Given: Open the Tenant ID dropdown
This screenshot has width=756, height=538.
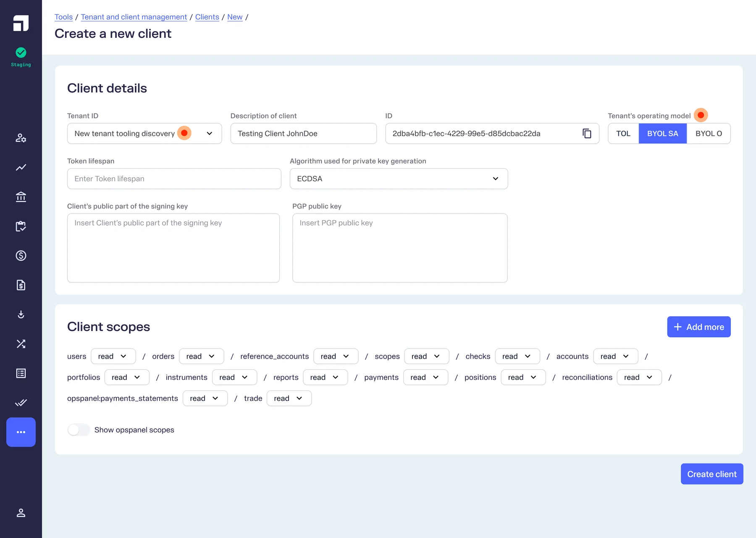Looking at the screenshot, I should [144, 134].
